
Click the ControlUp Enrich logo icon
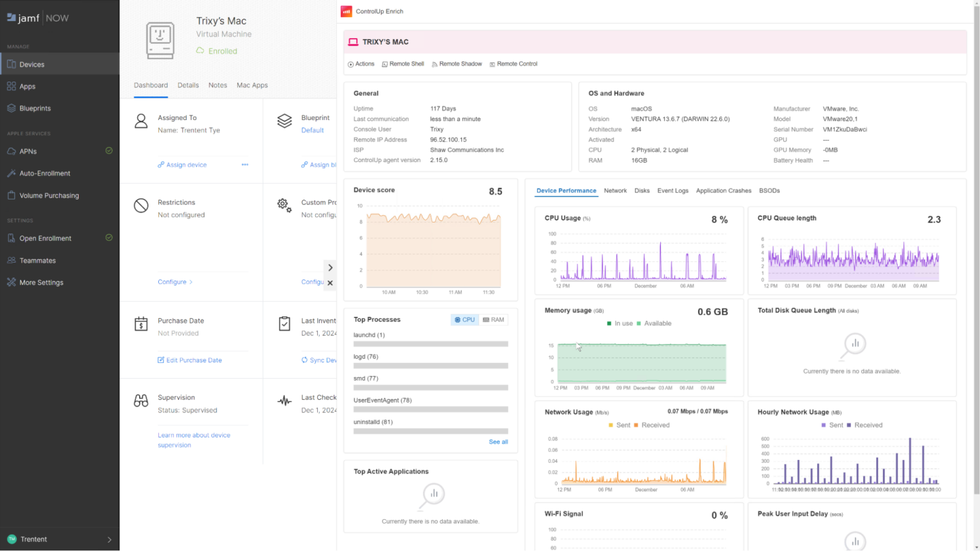[347, 11]
